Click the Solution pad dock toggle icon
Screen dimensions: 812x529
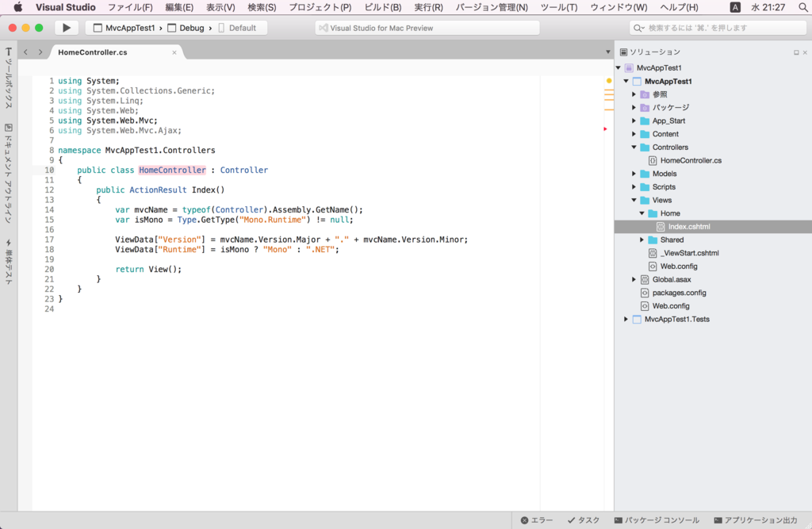pyautogui.click(x=796, y=52)
